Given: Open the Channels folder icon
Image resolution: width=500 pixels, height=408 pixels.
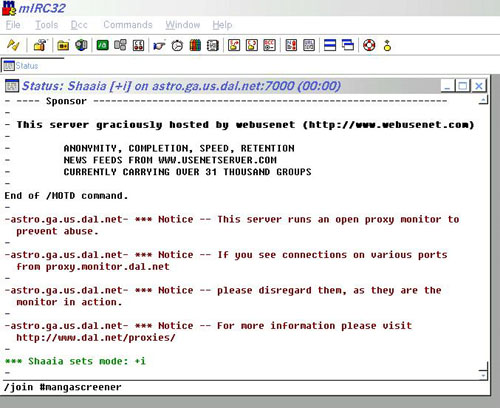Looking at the screenshot, I should tap(63, 45).
